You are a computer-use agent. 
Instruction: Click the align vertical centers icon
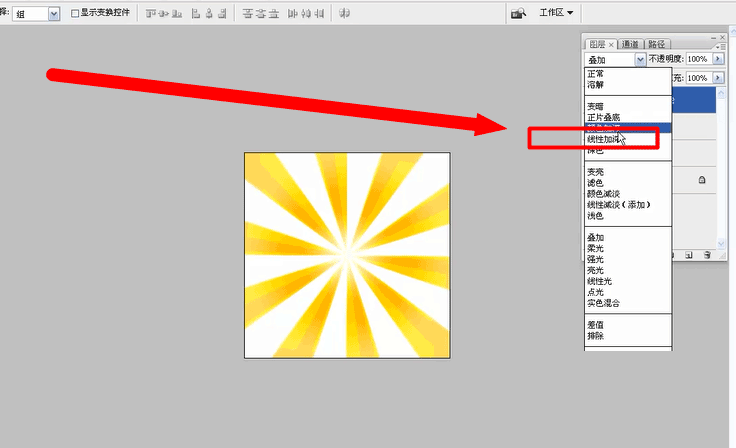coord(163,14)
